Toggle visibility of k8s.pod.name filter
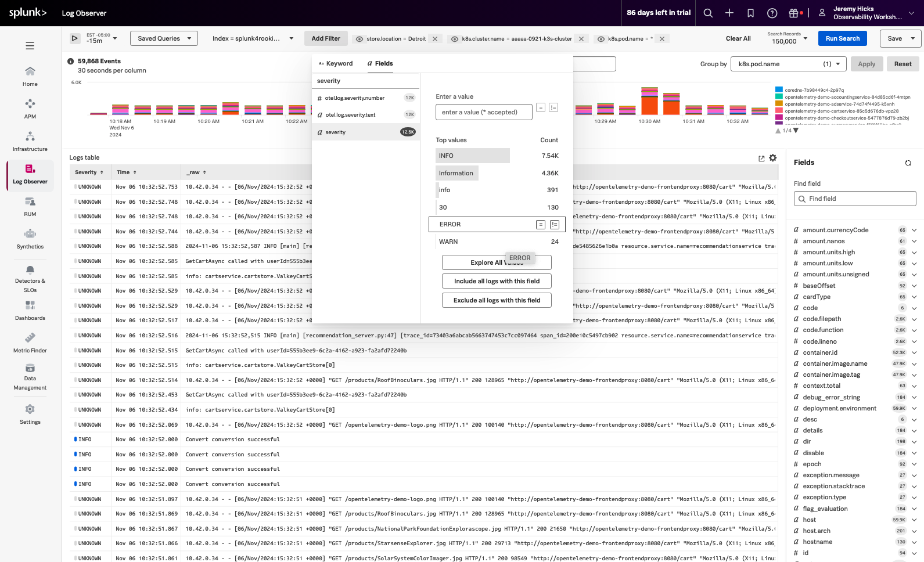Screen dimensions: 924x562 601,39
